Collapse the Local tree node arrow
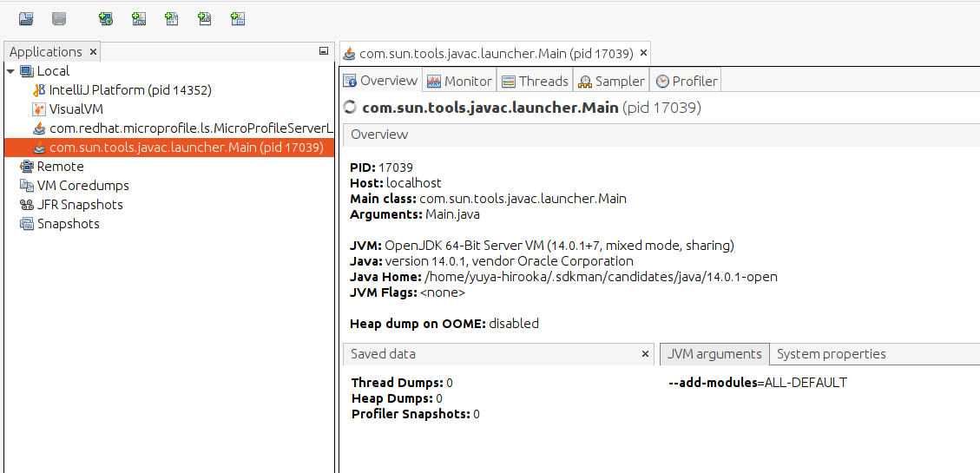This screenshot has height=473, width=980. click(10, 71)
